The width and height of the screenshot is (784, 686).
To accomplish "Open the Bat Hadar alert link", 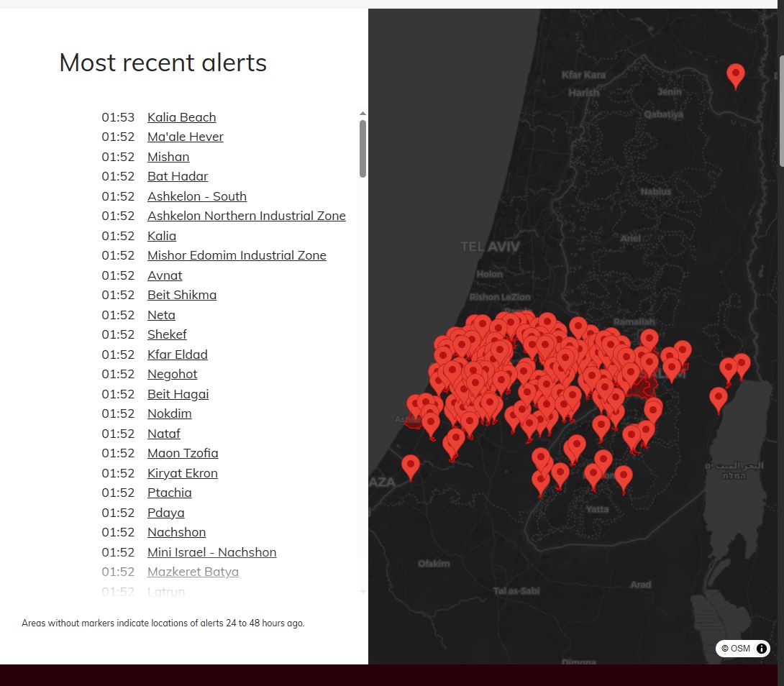I will pos(178,176).
